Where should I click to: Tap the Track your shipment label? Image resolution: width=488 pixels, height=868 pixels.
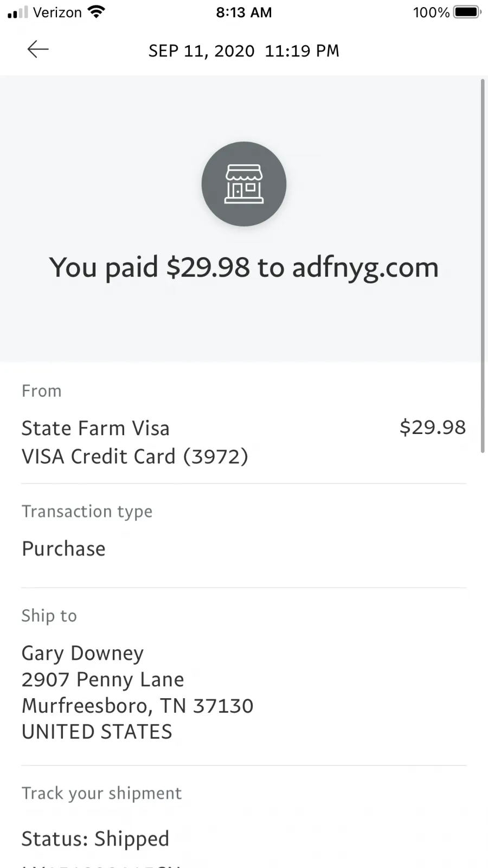pyautogui.click(x=101, y=793)
